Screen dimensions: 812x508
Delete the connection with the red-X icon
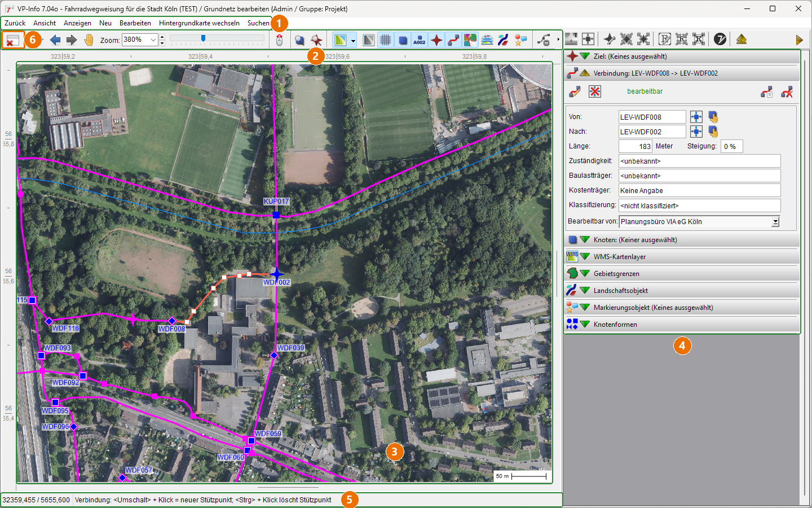[787, 91]
